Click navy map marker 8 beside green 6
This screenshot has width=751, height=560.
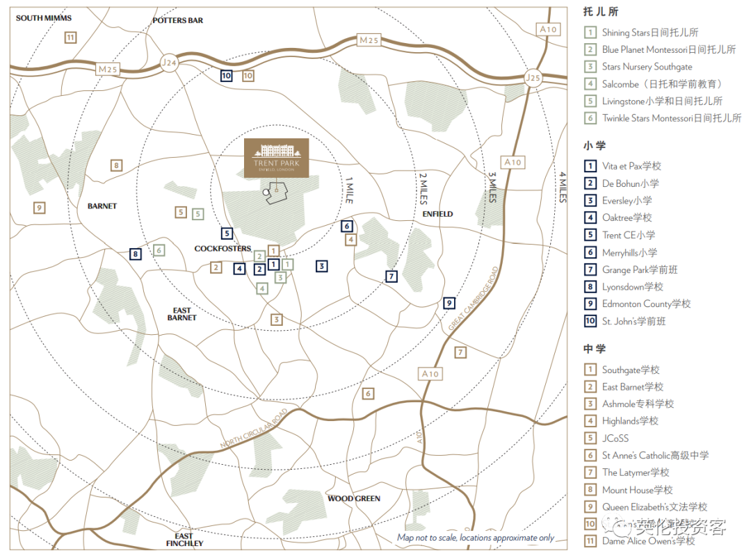click(136, 254)
